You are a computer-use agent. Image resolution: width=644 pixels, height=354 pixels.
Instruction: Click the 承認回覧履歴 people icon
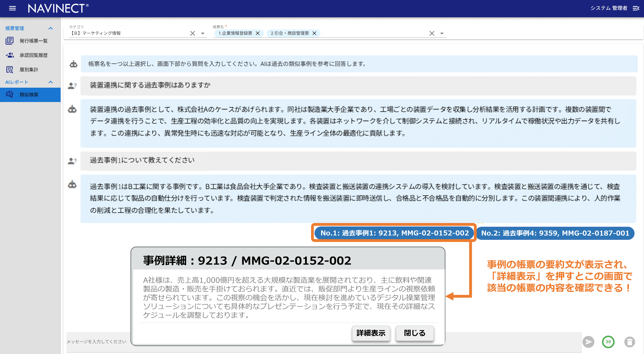[x=10, y=55]
